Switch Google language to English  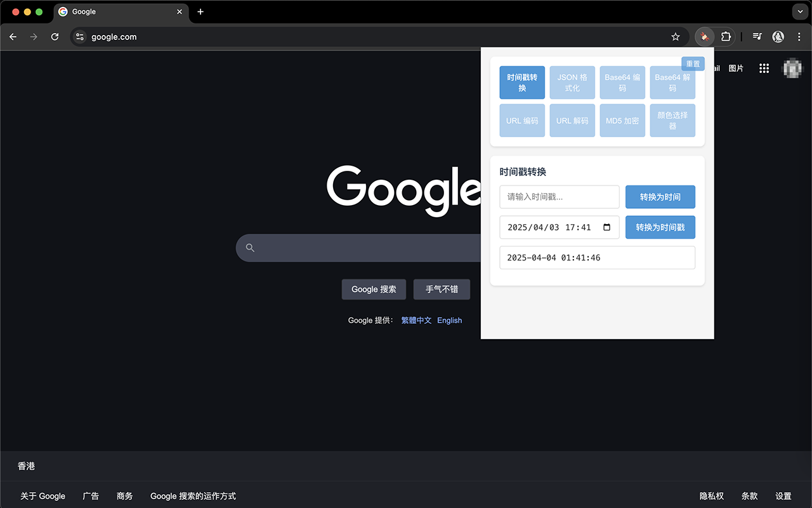(x=449, y=320)
